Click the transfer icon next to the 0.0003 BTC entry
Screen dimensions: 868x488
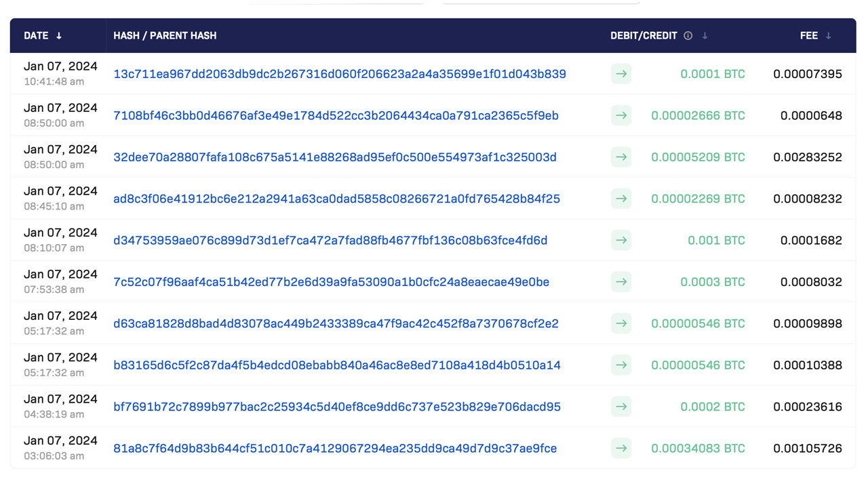click(x=621, y=282)
